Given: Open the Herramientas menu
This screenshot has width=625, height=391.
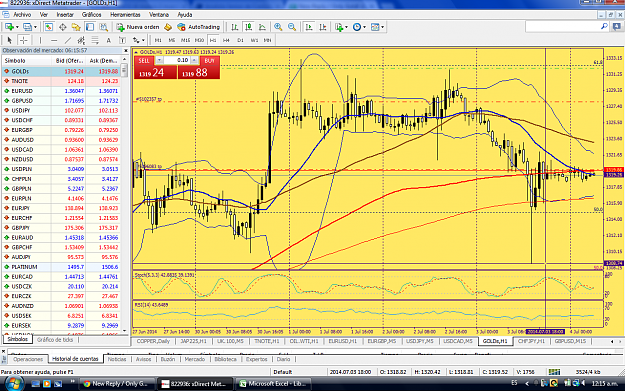Looking at the screenshot, I should [125, 15].
